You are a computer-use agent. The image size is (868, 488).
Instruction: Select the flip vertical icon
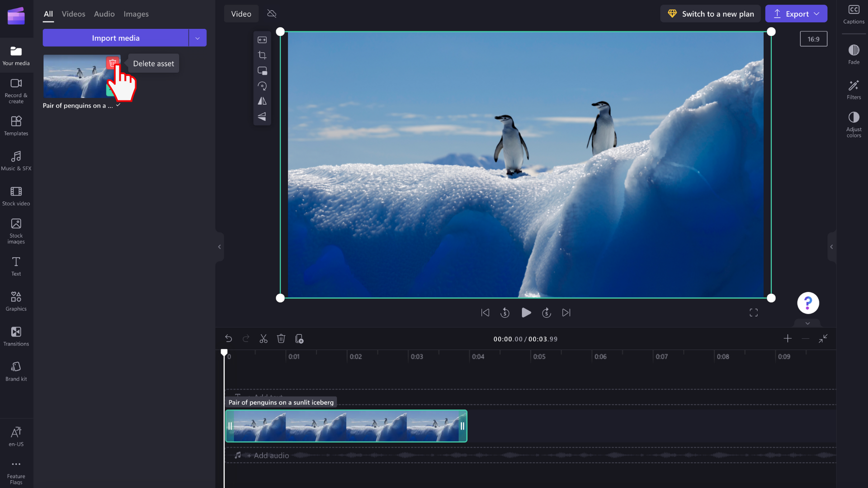(x=262, y=117)
